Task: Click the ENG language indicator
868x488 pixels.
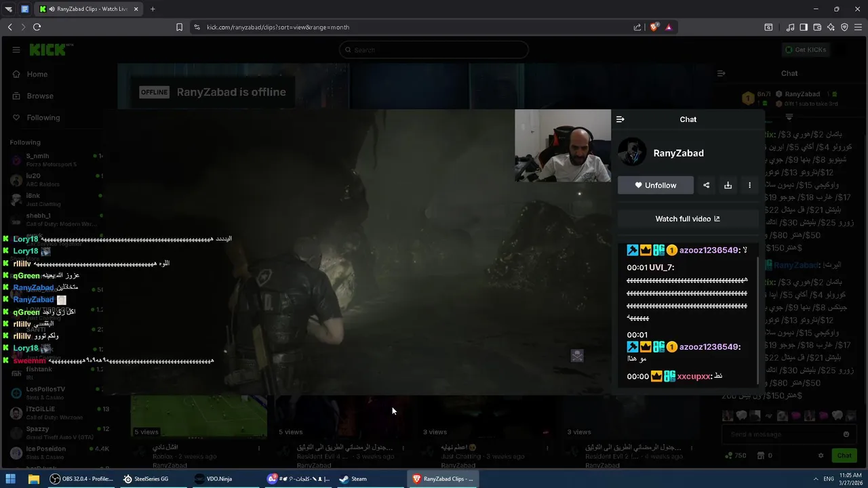Action: (x=829, y=479)
